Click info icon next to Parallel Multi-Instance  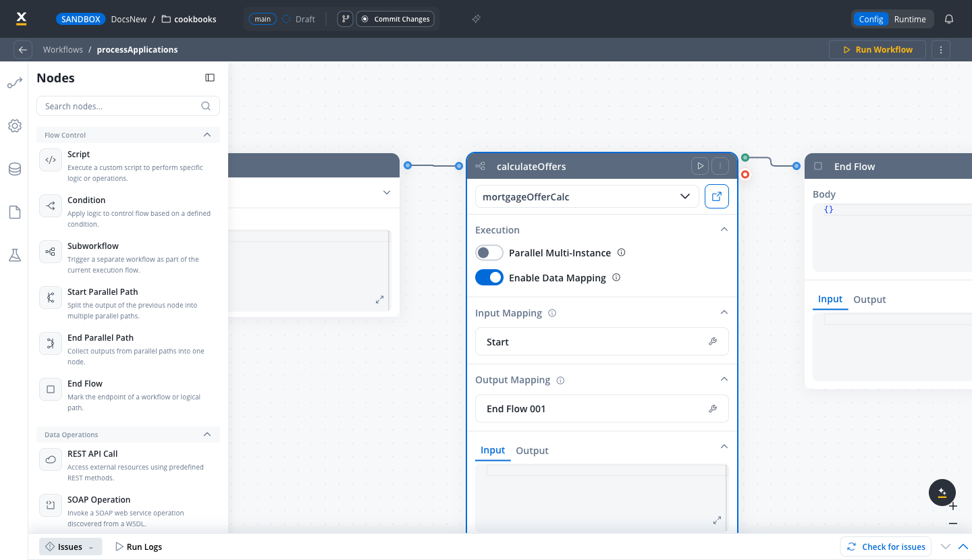click(622, 252)
